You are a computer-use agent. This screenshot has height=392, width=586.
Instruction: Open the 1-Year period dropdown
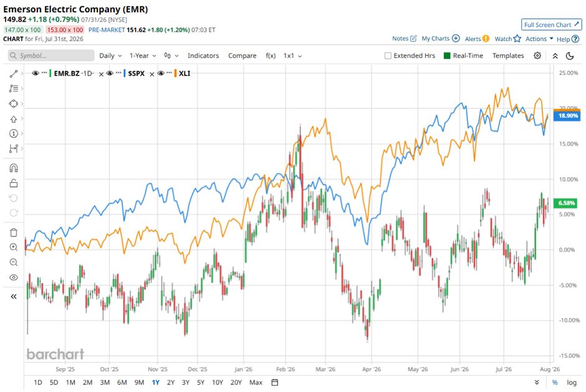(x=143, y=55)
